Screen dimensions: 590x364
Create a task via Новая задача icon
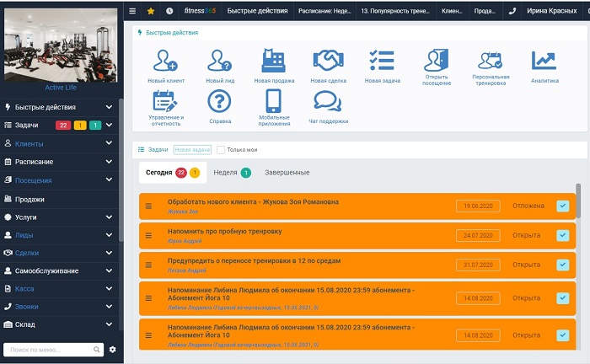[x=383, y=60]
